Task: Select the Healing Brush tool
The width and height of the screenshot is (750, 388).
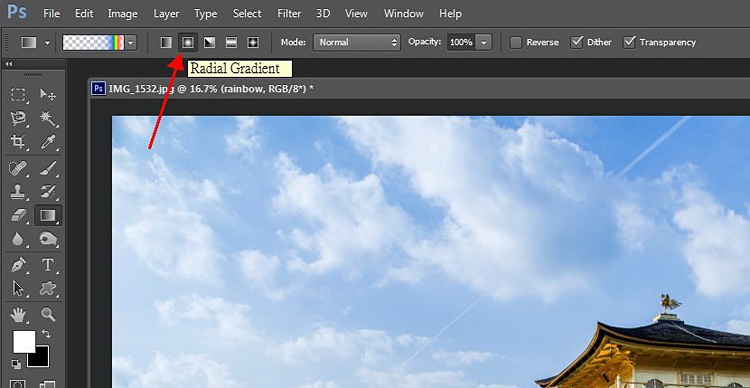Action: point(18,168)
